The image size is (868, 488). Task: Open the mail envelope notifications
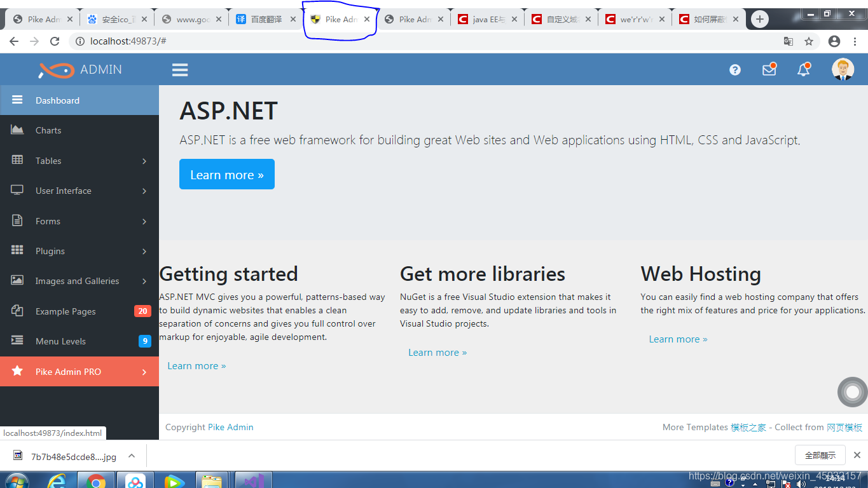click(769, 69)
